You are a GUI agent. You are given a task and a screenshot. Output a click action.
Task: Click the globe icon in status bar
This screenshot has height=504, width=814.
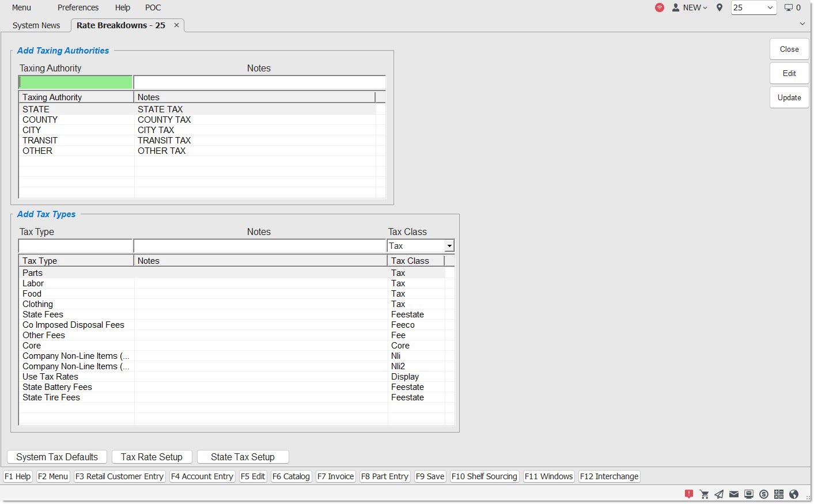(794, 494)
